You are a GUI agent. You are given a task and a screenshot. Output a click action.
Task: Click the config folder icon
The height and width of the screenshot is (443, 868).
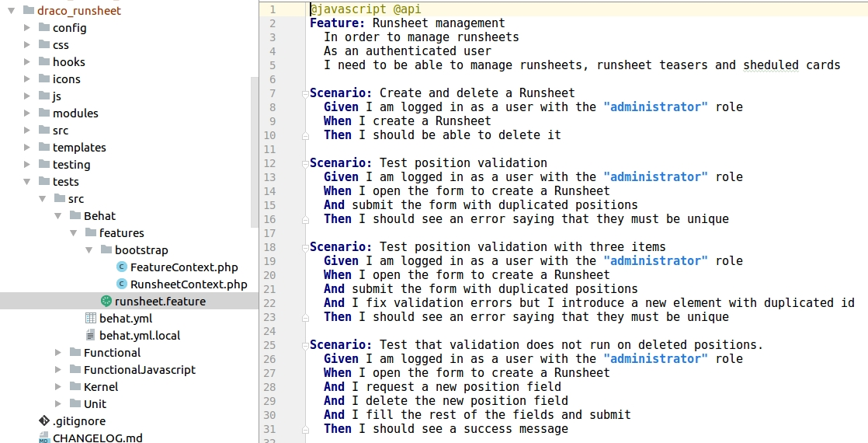coord(44,27)
